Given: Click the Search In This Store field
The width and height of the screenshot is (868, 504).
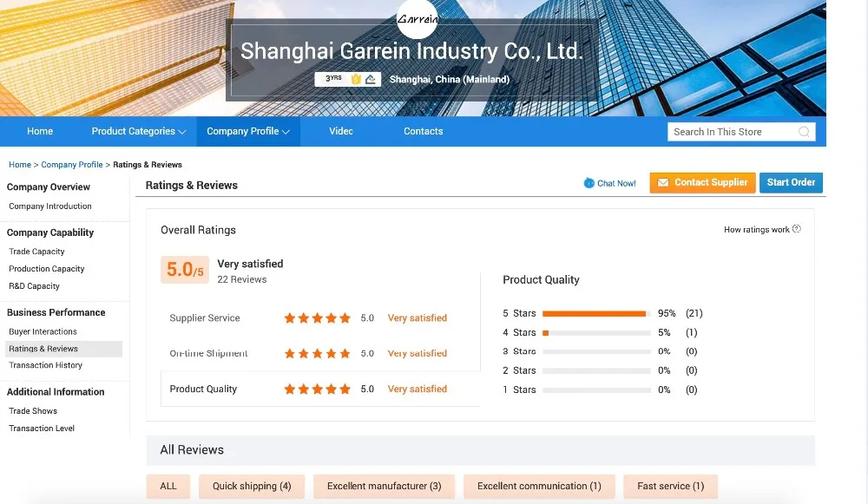Looking at the screenshot, I should click(741, 132).
